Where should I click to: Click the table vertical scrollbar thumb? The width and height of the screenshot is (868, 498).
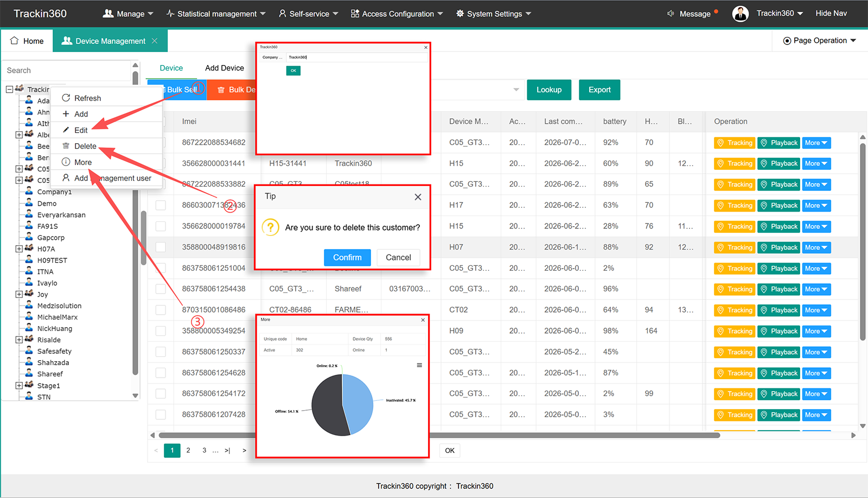[x=863, y=241]
